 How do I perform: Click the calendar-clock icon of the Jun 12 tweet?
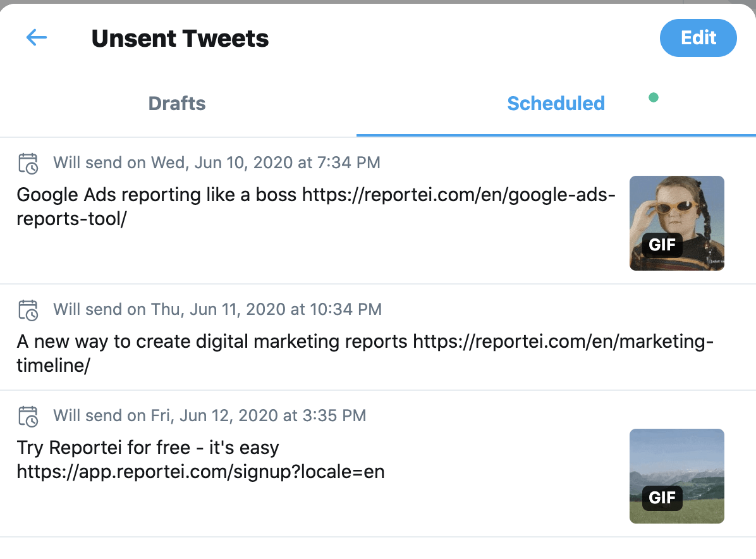[x=28, y=415]
